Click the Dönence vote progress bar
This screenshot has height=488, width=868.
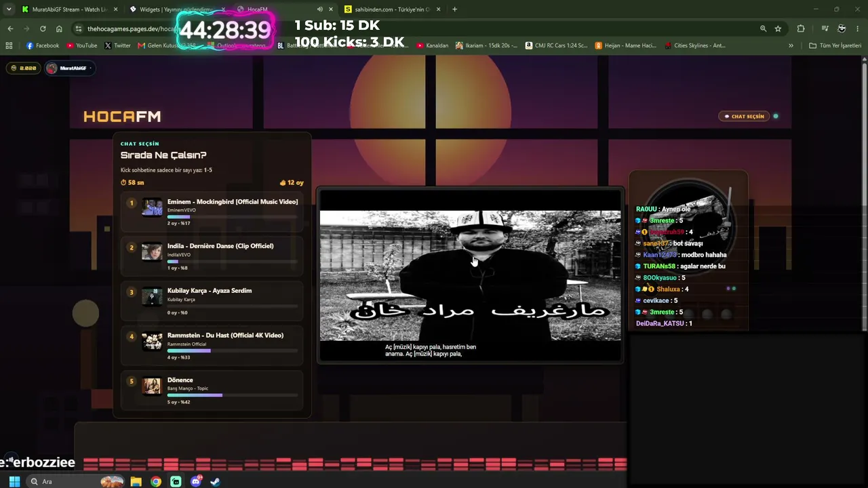pos(233,395)
